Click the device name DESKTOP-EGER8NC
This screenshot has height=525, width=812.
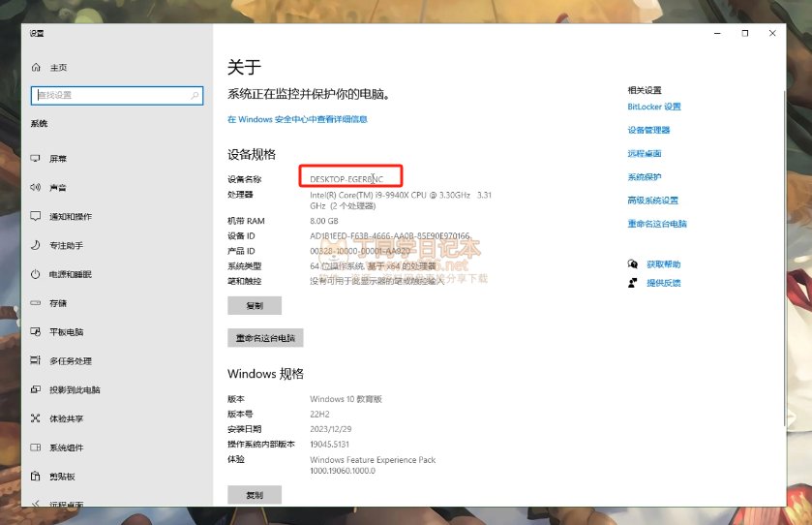(346, 179)
